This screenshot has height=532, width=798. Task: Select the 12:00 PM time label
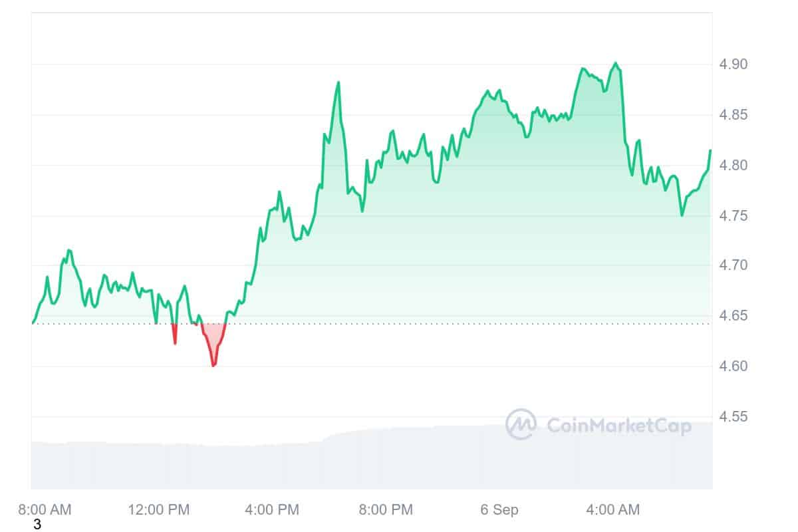(159, 510)
